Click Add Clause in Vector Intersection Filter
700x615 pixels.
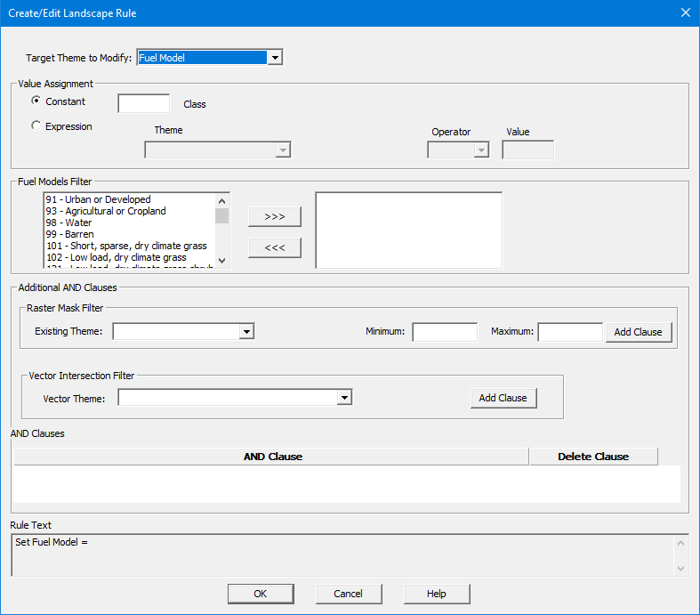tap(503, 398)
